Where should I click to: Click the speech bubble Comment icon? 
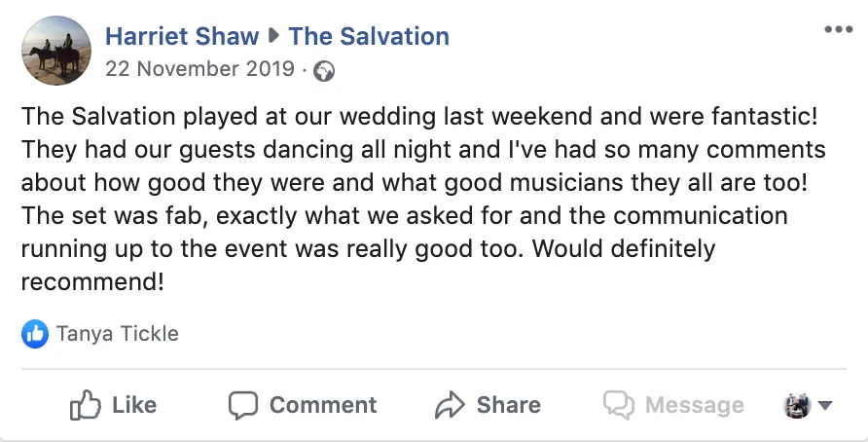243,405
